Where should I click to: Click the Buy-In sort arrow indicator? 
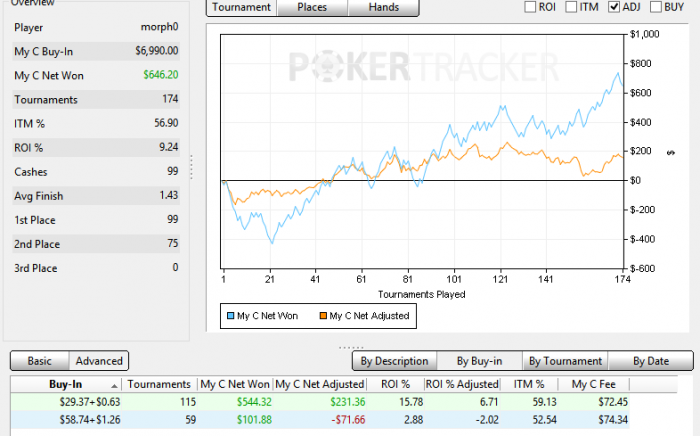[114, 386]
